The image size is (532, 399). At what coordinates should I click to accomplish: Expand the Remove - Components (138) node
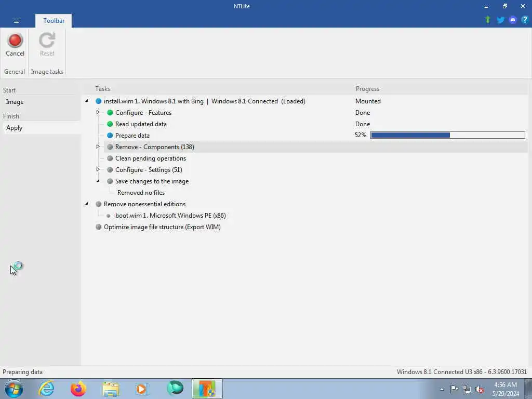[98, 147]
